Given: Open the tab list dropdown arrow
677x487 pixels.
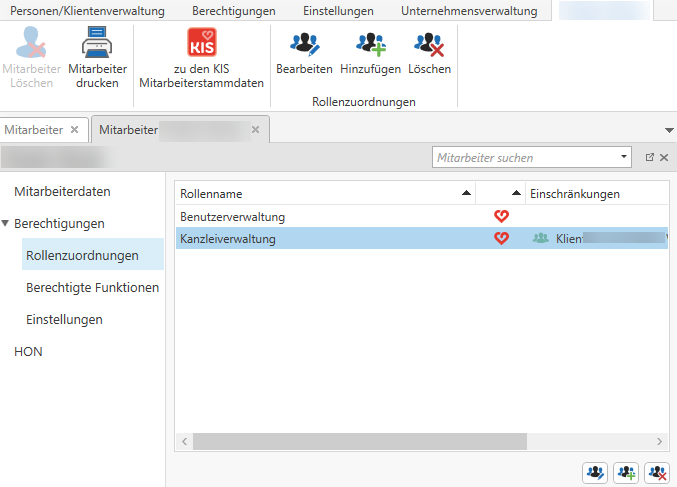Looking at the screenshot, I should pyautogui.click(x=668, y=130).
